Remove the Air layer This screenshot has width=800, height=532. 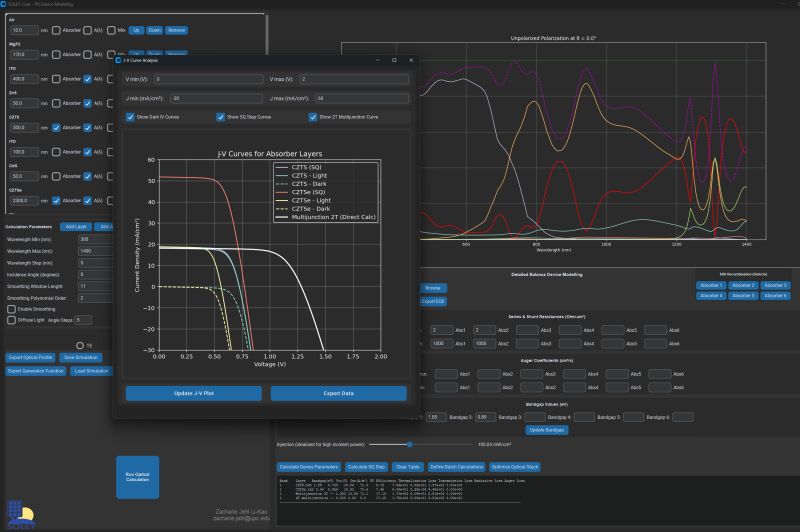177,31
